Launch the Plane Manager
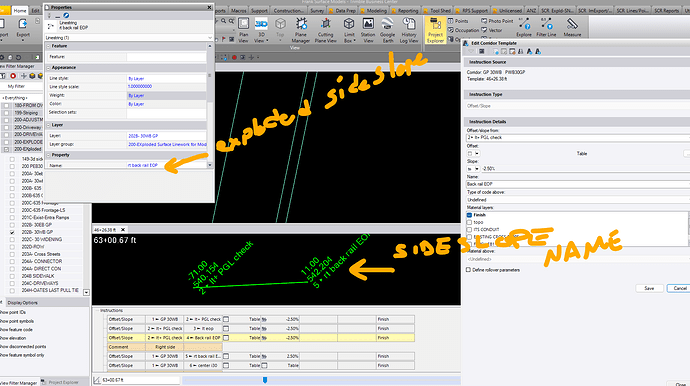The width and height of the screenshot is (690, 386). pyautogui.click(x=301, y=30)
